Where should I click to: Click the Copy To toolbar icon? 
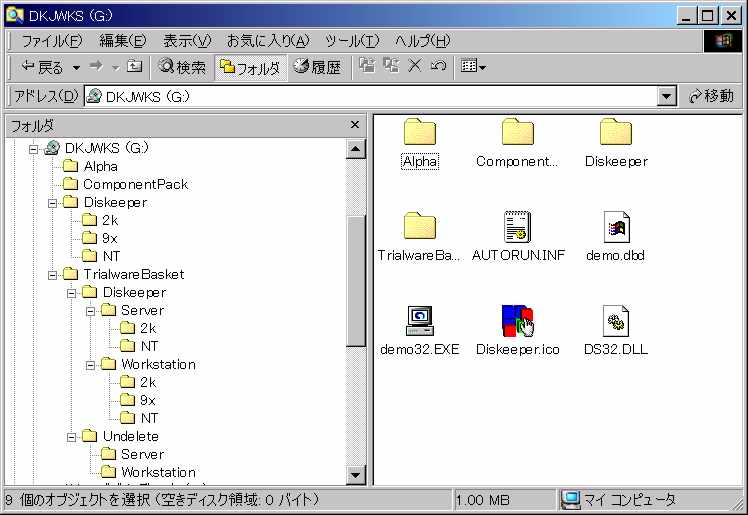[x=391, y=65]
